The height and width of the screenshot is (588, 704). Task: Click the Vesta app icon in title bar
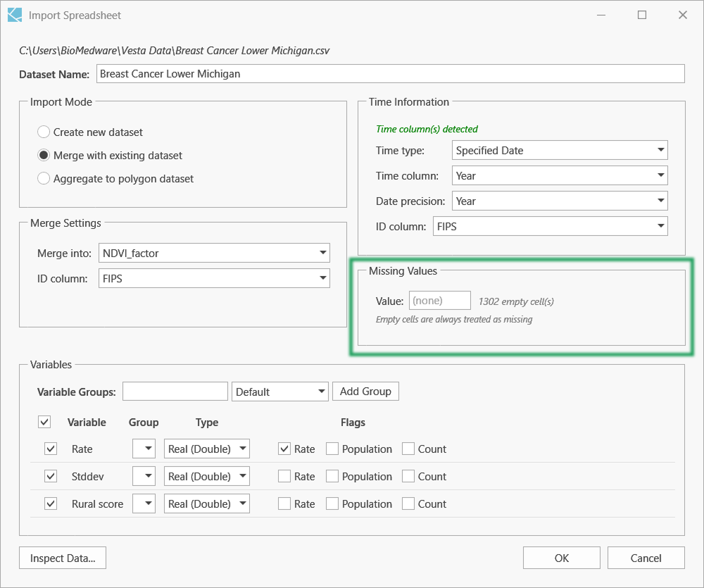(x=15, y=15)
